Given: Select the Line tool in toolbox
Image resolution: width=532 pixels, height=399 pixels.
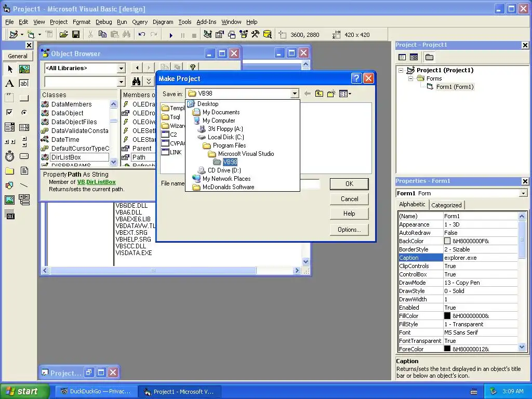Looking at the screenshot, I should [24, 185].
